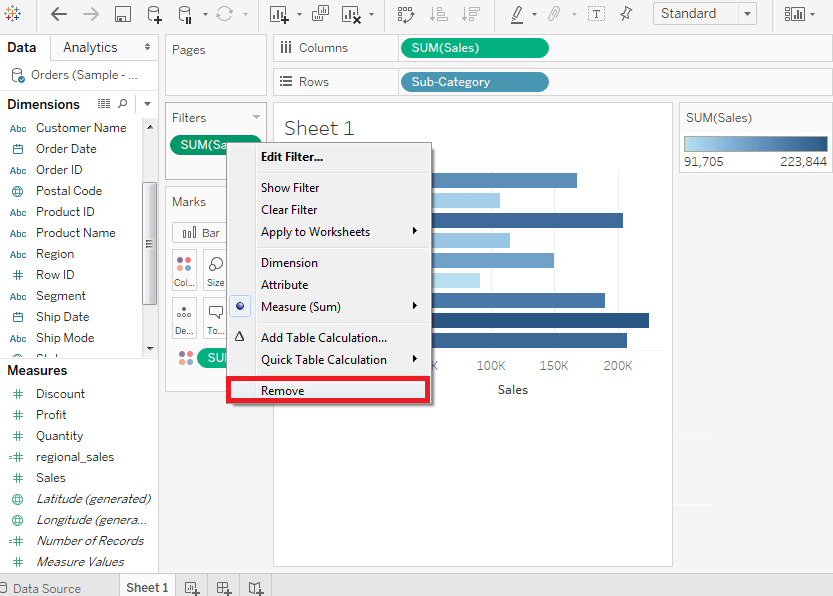This screenshot has width=833, height=596.
Task: Click the Undo back arrow
Action: [x=58, y=14]
